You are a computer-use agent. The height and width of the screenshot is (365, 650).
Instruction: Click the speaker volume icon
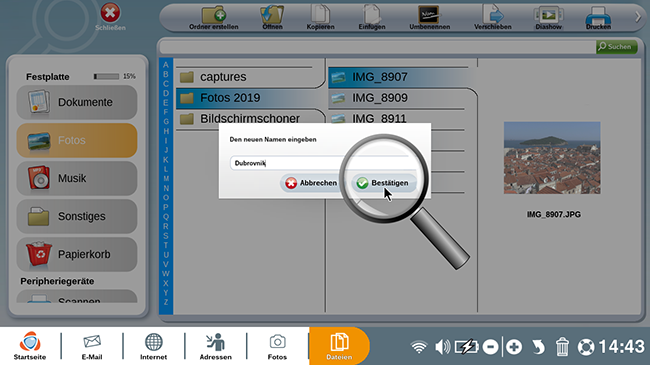point(442,347)
